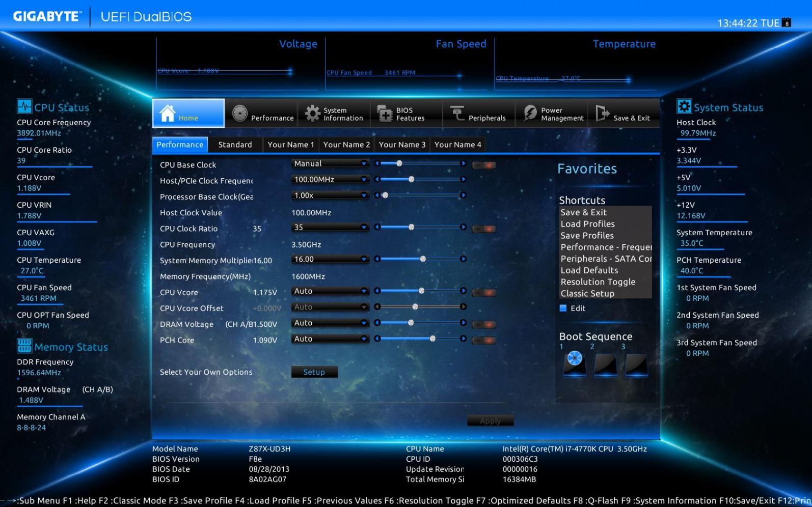
Task: Click the DRAM Voltage slider handle
Action: pyautogui.click(x=411, y=323)
